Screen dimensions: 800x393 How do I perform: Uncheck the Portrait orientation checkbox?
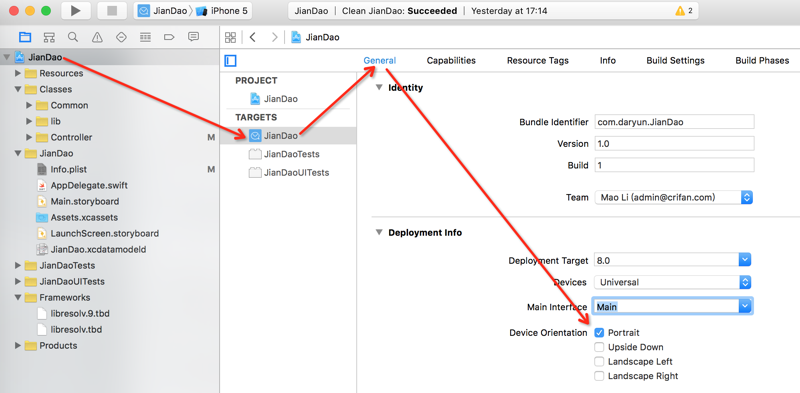tap(599, 333)
